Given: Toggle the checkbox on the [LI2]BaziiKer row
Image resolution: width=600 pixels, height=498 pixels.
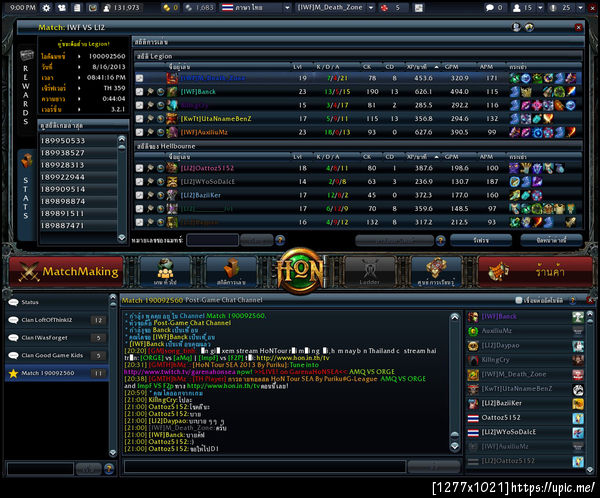Looking at the screenshot, I should 140,195.
